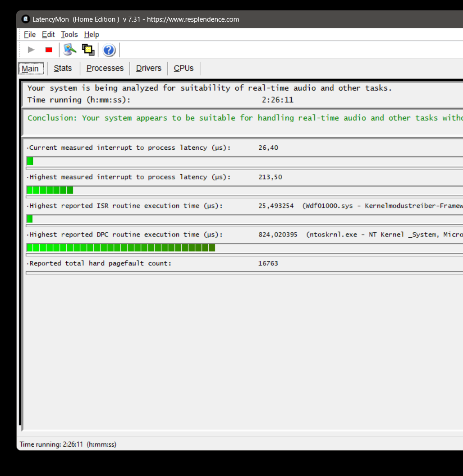
Task: Click the 'Current measured interrupt to process' label
Action: [x=130, y=148]
